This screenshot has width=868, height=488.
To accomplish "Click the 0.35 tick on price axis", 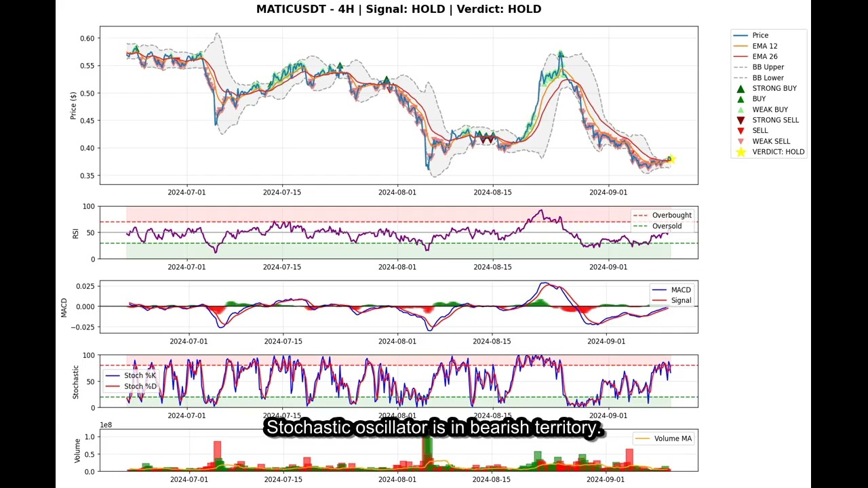I will click(x=87, y=176).
